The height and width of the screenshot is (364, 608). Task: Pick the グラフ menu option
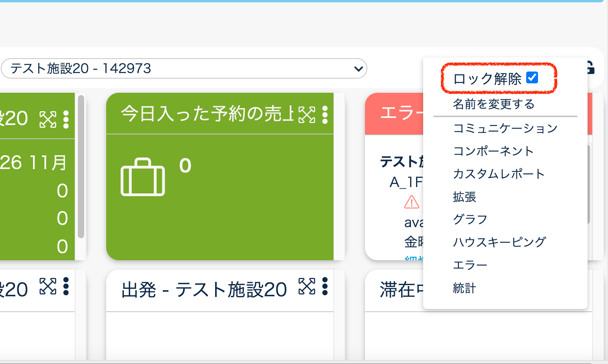click(x=470, y=219)
